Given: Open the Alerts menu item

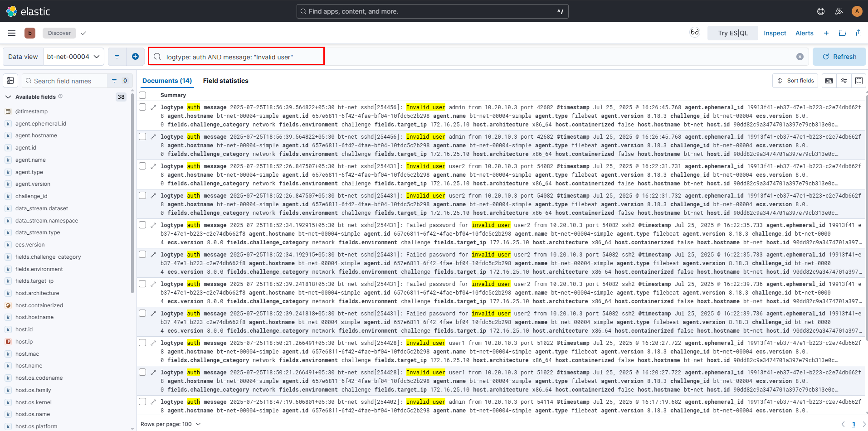Looking at the screenshot, I should (x=805, y=33).
